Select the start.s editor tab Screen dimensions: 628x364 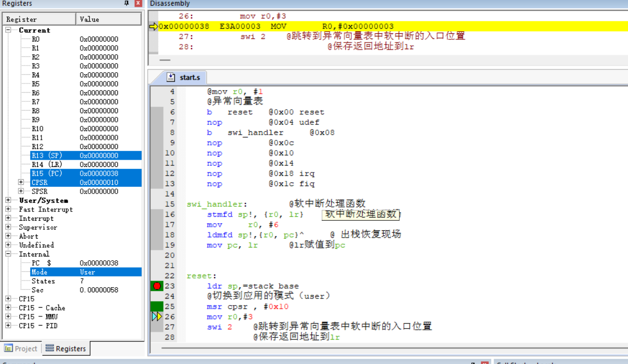click(189, 77)
